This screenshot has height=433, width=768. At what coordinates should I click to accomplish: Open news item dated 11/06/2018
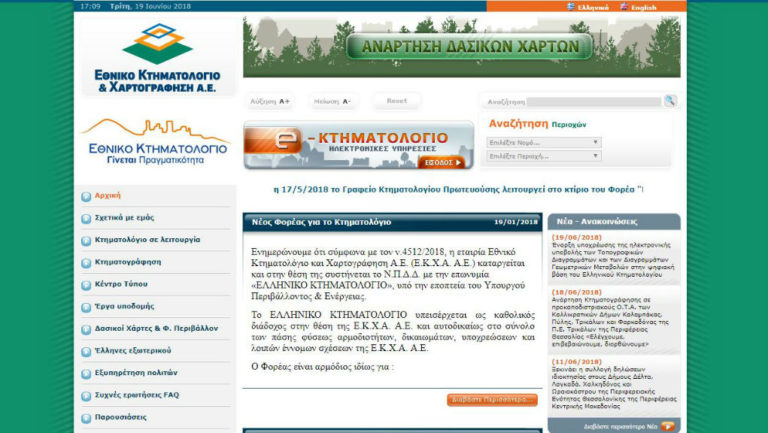(x=614, y=384)
